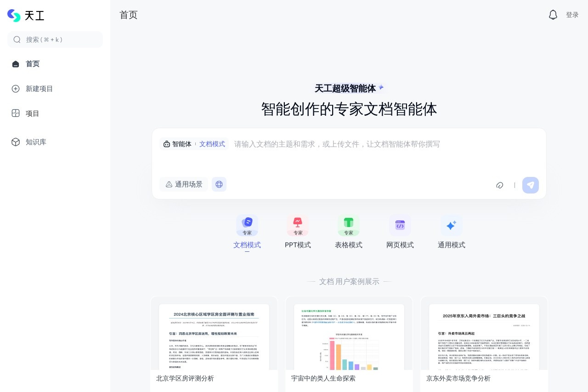Click the 天工 logo icon
588x392 pixels.
pyautogui.click(x=14, y=16)
